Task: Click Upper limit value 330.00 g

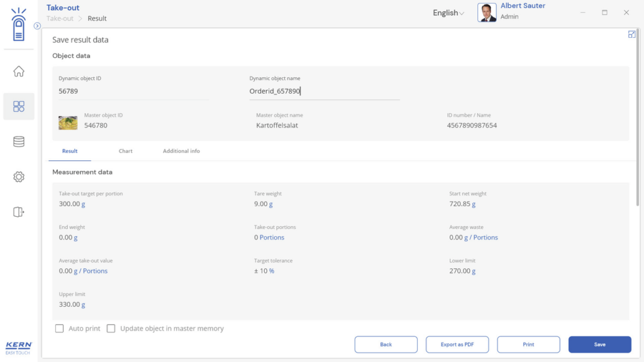Action: pyautogui.click(x=72, y=305)
